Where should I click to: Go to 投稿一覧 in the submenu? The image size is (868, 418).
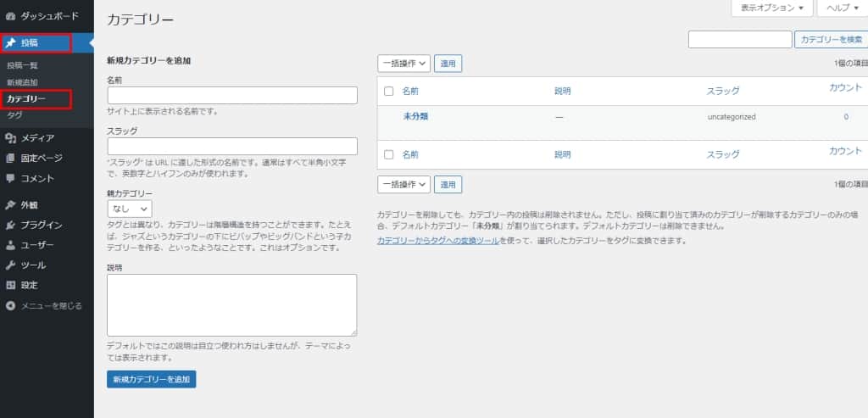coord(22,65)
